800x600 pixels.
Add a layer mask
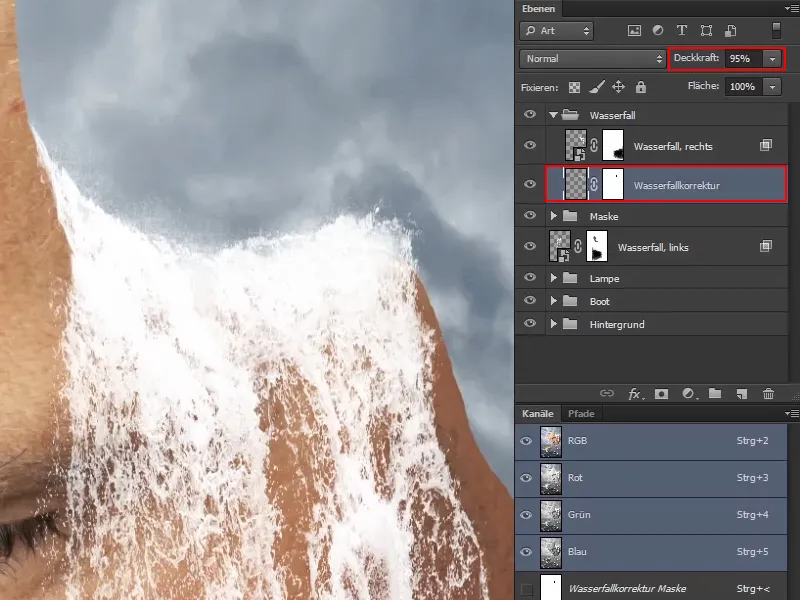pos(662,393)
